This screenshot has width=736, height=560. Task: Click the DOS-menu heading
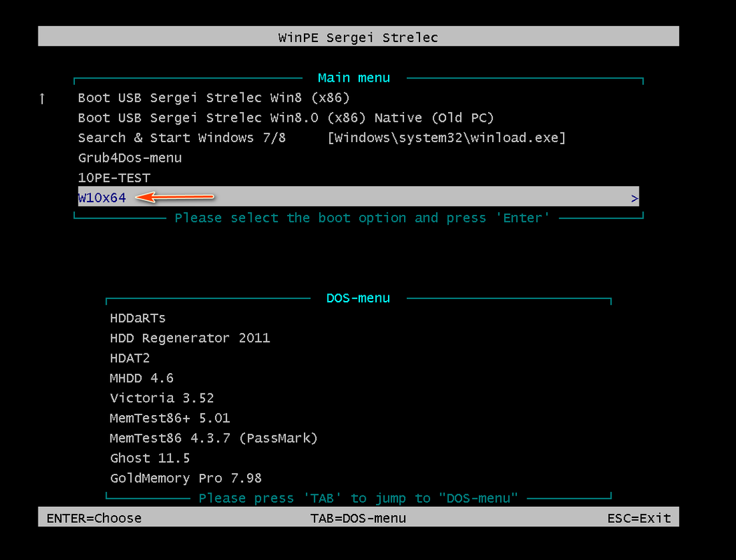click(358, 298)
